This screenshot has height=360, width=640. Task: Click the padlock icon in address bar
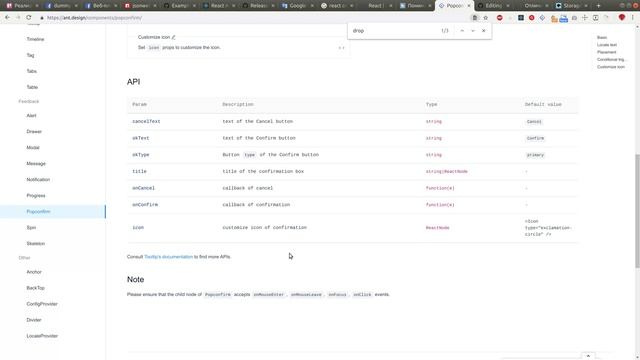[x=42, y=18]
